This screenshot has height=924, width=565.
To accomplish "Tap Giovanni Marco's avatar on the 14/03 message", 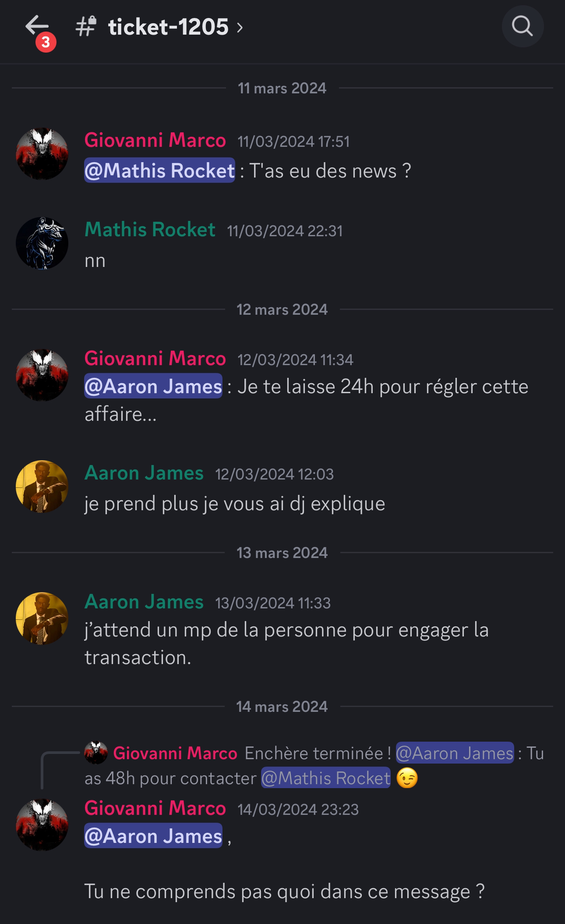I will click(x=42, y=825).
